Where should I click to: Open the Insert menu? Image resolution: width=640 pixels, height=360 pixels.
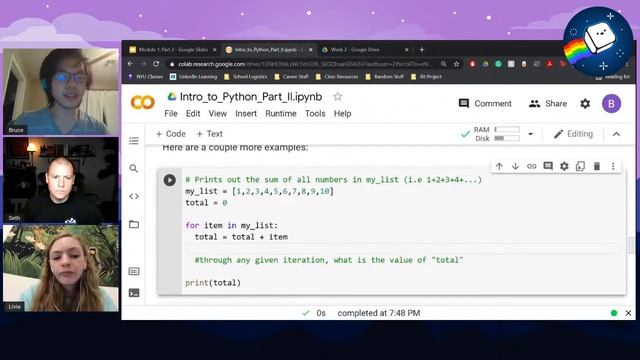click(x=246, y=113)
